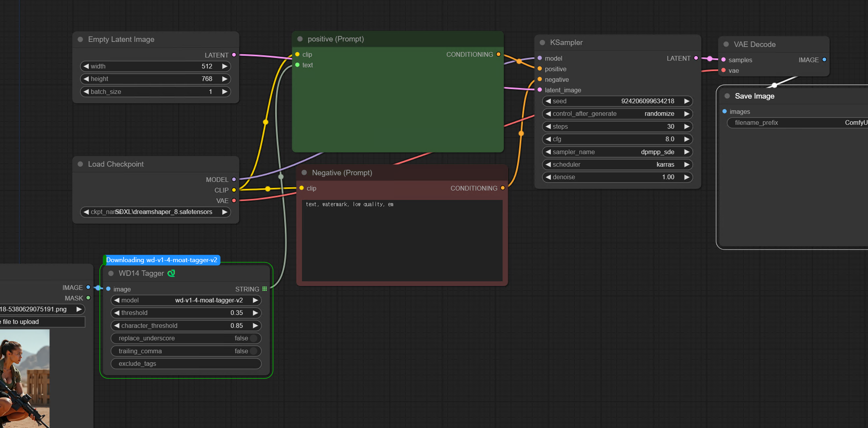Collapse the Empty Latent Image node dot

point(80,40)
